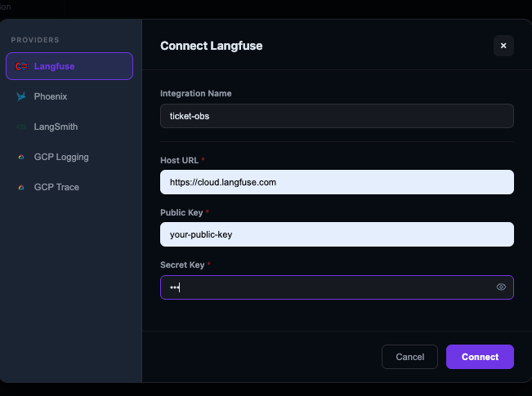Viewport: 532px width, 396px height.
Task: Focus the Public Key field
Action: (337, 234)
